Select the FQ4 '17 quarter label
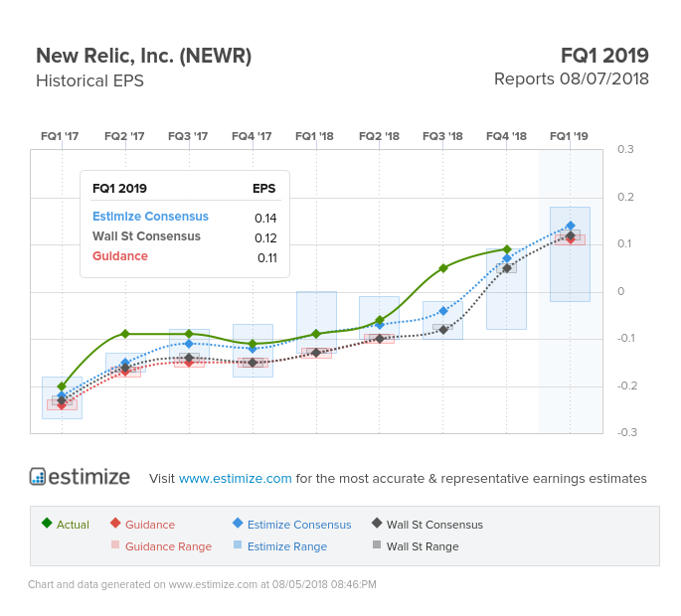Image resolution: width=681 pixels, height=616 pixels. [x=252, y=136]
